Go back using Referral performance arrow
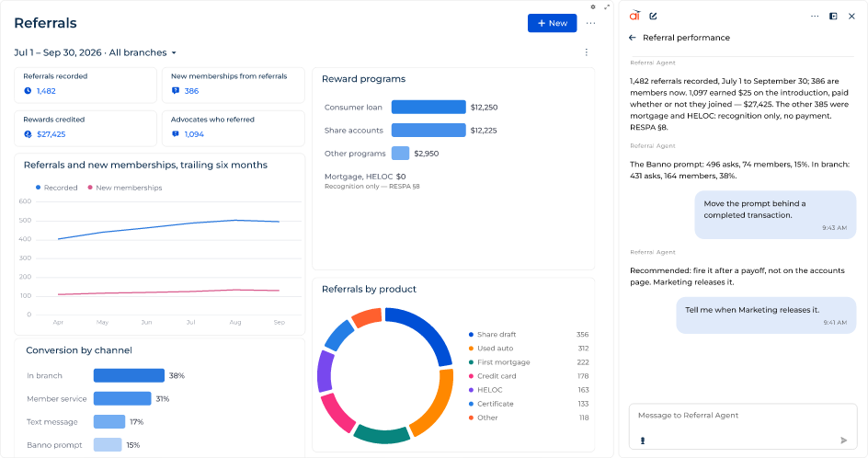Screen dimensions: 868x458 click(633, 38)
